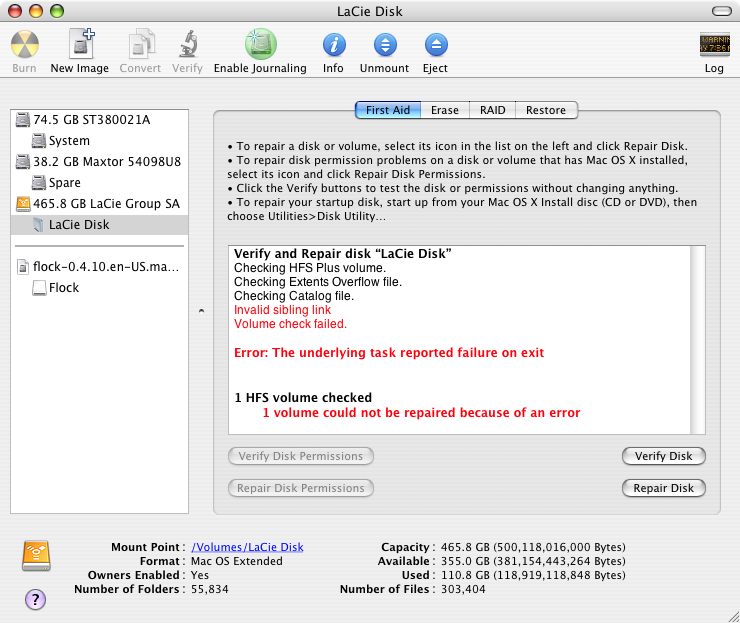
Task: Click the "1 HFS volume checked" line
Action: (303, 397)
